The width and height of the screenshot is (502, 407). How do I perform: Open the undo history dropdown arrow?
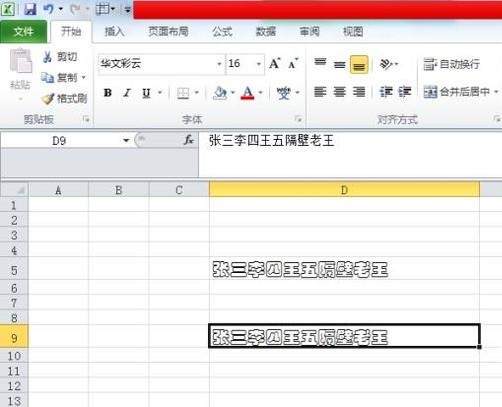(x=61, y=9)
